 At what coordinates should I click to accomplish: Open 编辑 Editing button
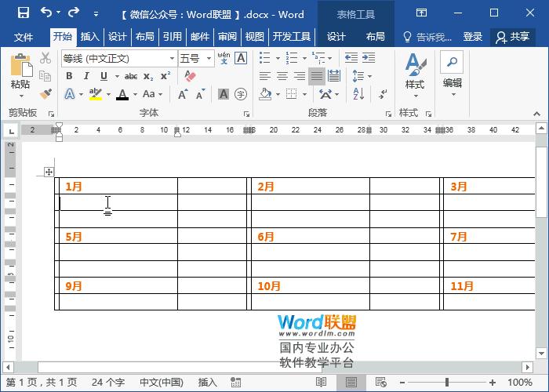[452, 74]
